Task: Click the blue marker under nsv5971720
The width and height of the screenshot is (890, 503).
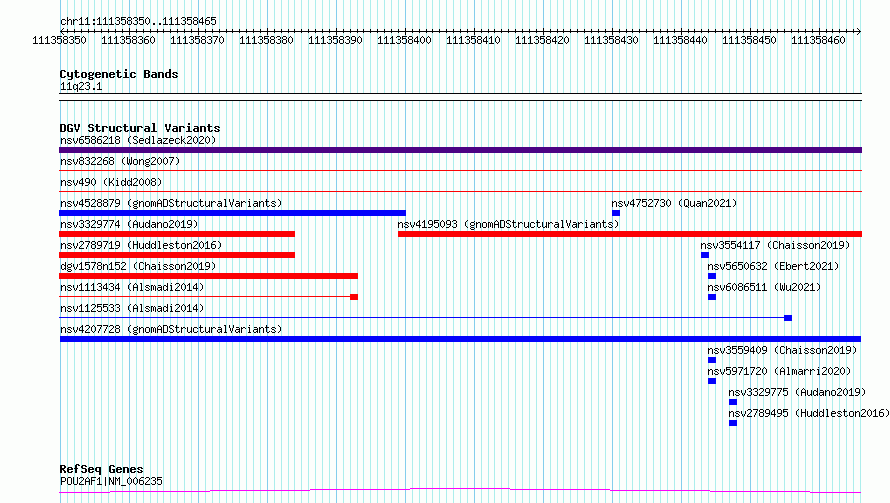Action: [x=712, y=381]
